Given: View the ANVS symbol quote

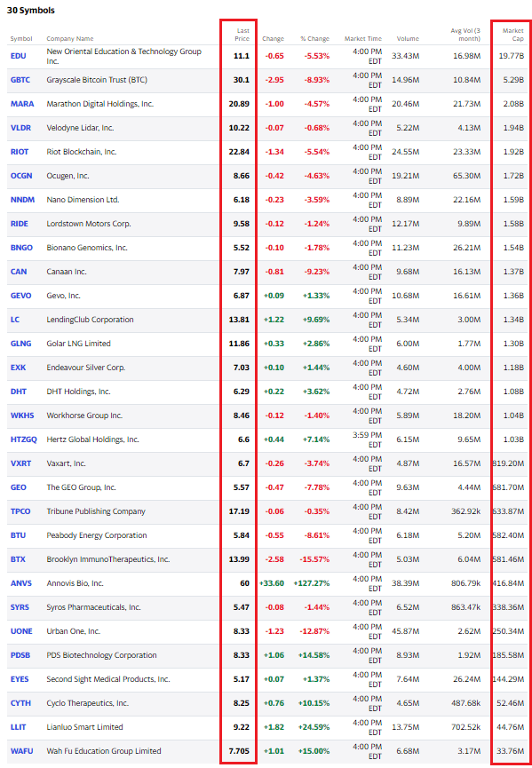Looking at the screenshot, I should (x=20, y=584).
